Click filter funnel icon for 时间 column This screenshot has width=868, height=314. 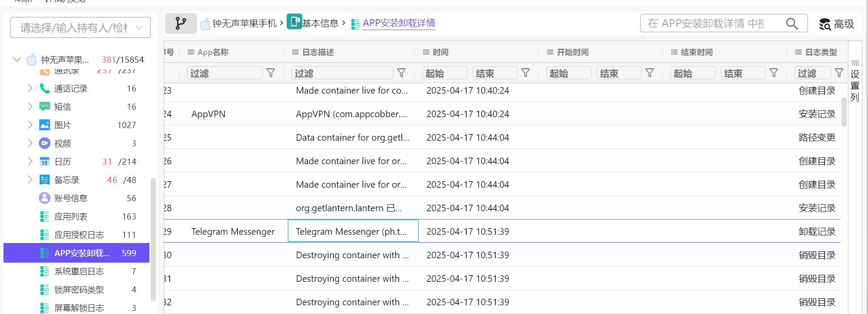click(x=526, y=73)
